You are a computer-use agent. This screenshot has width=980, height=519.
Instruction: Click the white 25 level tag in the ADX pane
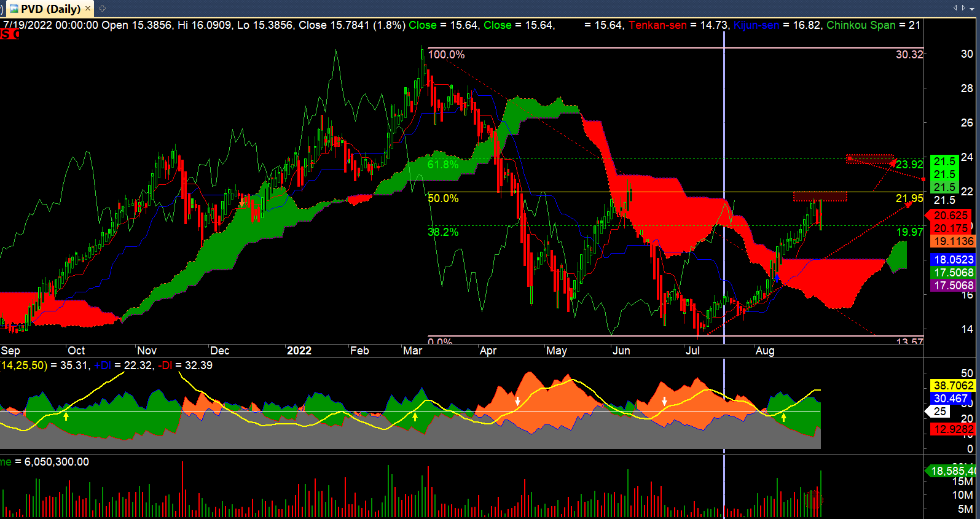click(x=938, y=412)
